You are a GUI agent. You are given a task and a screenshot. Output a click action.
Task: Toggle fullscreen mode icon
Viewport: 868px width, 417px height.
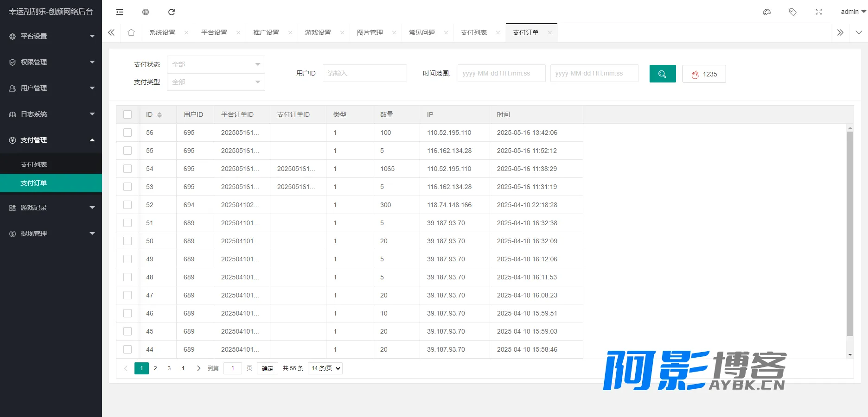click(819, 12)
